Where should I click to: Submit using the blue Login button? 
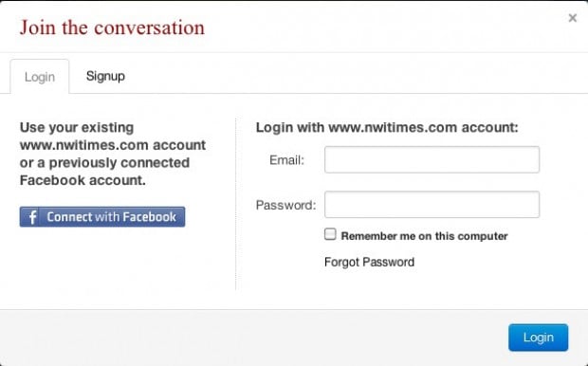pyautogui.click(x=538, y=338)
